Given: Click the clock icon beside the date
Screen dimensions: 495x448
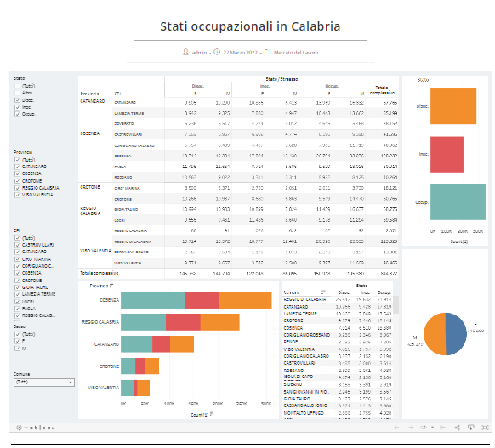Looking at the screenshot, I should point(217,52).
